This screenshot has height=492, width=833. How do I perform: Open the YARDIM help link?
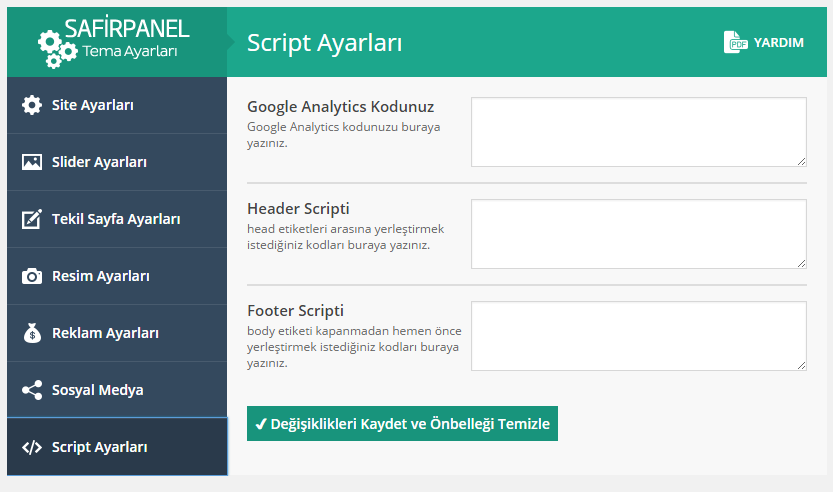778,43
